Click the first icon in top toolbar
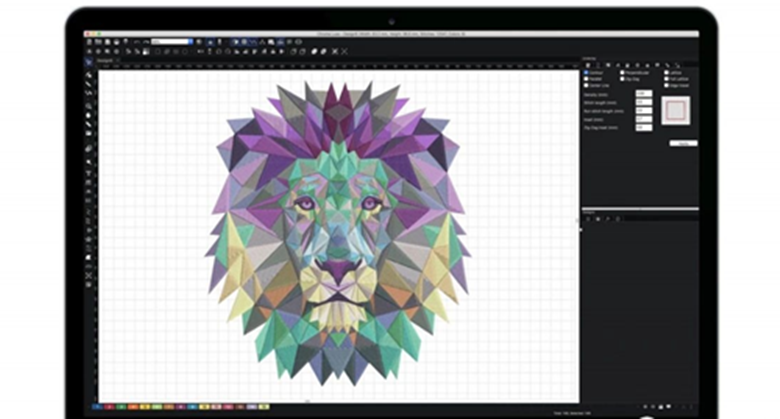The height and width of the screenshot is (419, 780). click(x=89, y=41)
